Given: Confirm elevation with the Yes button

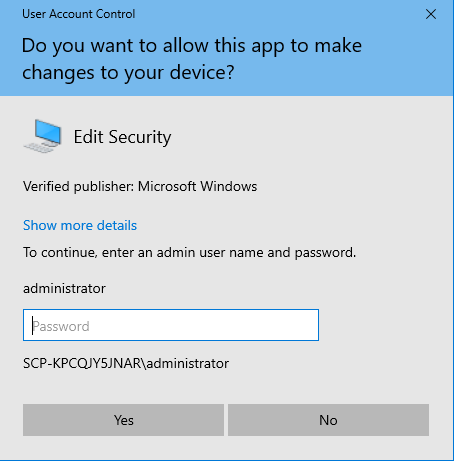Looking at the screenshot, I should point(123,420).
